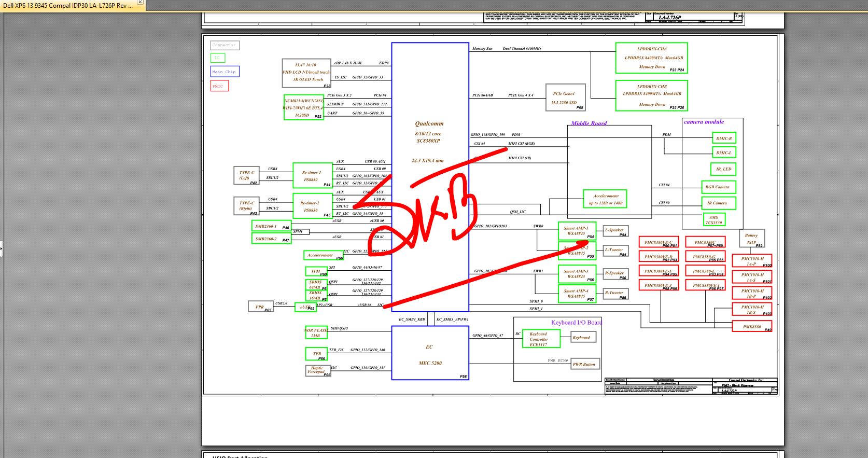
Task: Click the AMS TCS3530 block
Action: pos(714,220)
